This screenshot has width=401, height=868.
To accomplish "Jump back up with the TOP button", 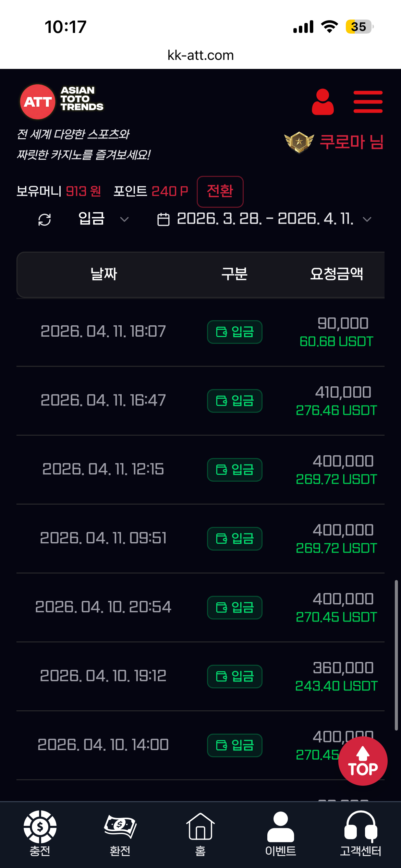I will click(363, 761).
